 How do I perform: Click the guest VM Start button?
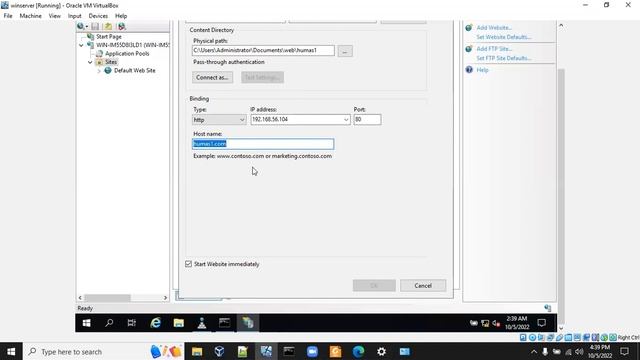point(87,323)
